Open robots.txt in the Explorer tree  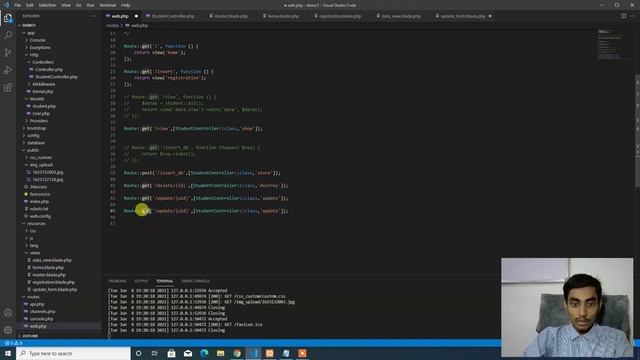[x=39, y=209]
